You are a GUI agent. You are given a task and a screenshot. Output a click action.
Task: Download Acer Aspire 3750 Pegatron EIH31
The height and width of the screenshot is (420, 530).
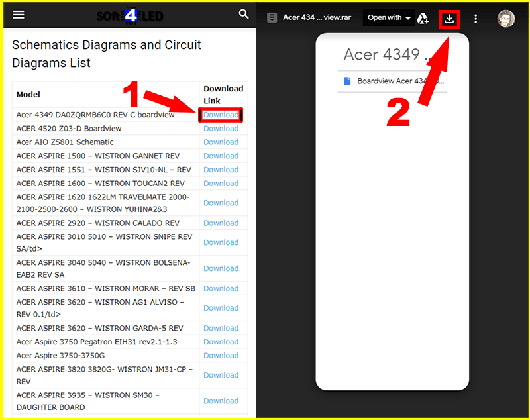coord(221,342)
